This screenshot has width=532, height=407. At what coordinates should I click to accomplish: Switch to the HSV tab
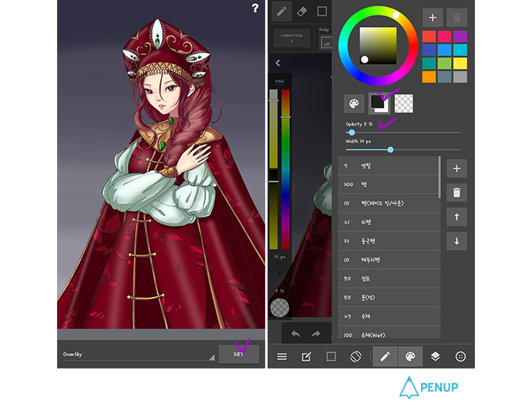(280, 82)
